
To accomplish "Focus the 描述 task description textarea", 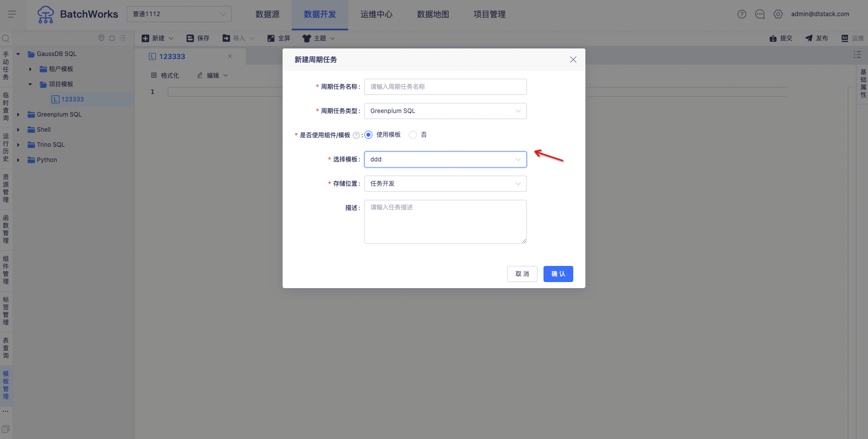I will click(x=446, y=222).
